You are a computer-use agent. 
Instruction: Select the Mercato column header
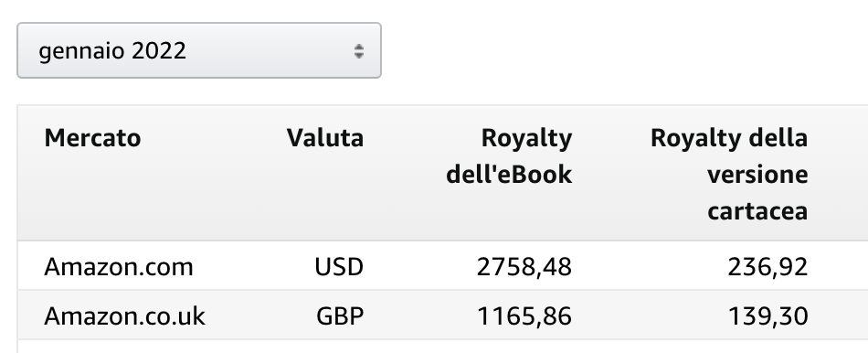(x=92, y=138)
